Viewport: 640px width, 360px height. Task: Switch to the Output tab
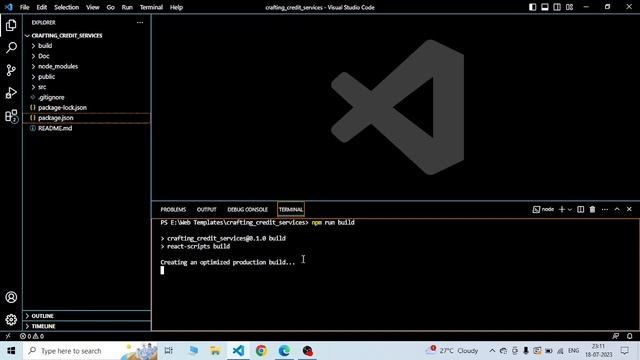pos(207,209)
